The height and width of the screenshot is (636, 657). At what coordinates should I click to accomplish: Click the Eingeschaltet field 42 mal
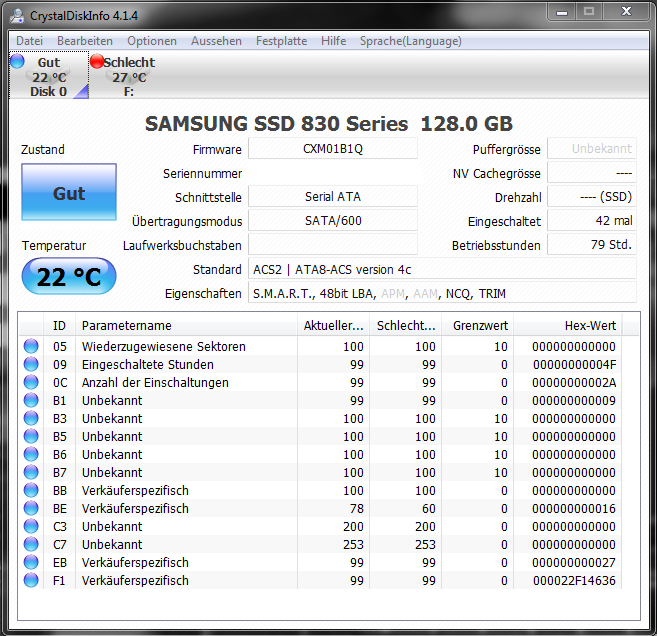pos(592,221)
